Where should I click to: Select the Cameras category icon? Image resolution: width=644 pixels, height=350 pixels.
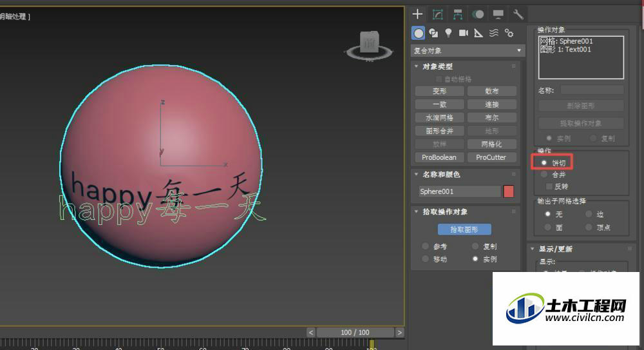[x=463, y=33]
